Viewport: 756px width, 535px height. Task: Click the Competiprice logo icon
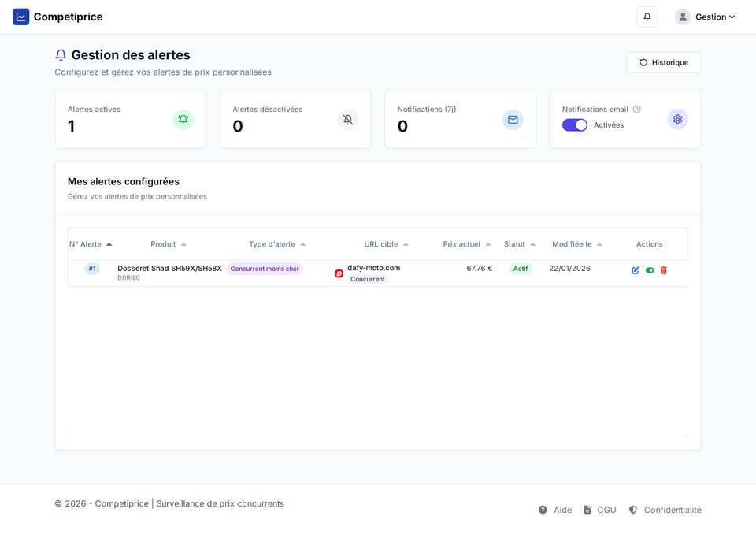click(x=20, y=16)
